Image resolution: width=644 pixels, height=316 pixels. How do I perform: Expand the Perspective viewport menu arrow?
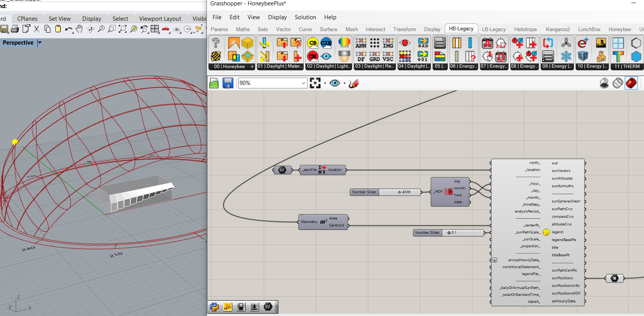coord(40,43)
